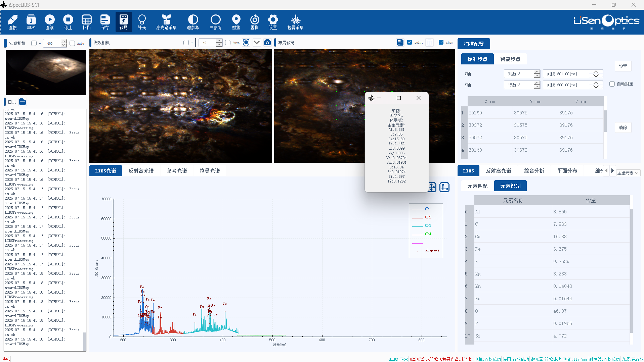Screen dimensions: 644x362
Task: Click the 连接 connect icon in toolbar
Action: (x=13, y=22)
